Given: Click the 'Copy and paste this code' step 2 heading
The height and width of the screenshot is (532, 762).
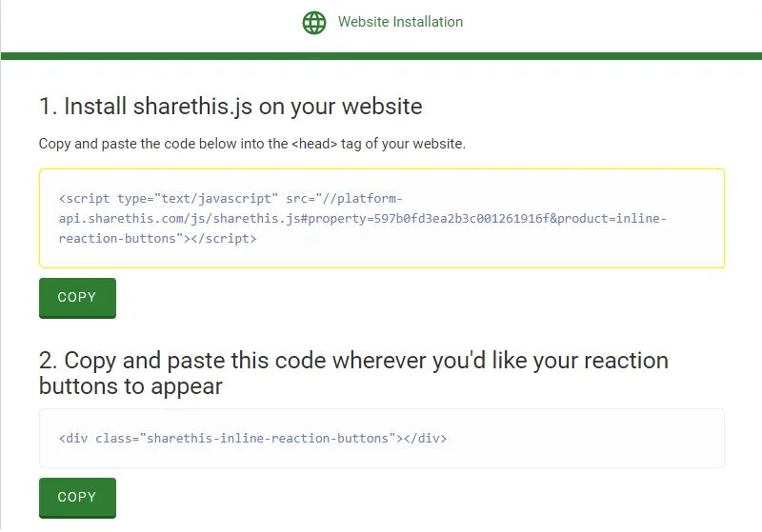Looking at the screenshot, I should point(353,361).
